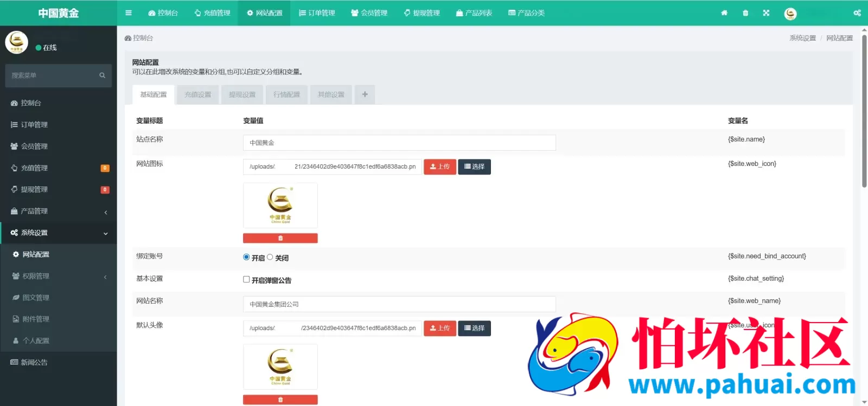Open 会员管理 tab in top navigation
This screenshot has width=868, height=406.
click(x=369, y=13)
